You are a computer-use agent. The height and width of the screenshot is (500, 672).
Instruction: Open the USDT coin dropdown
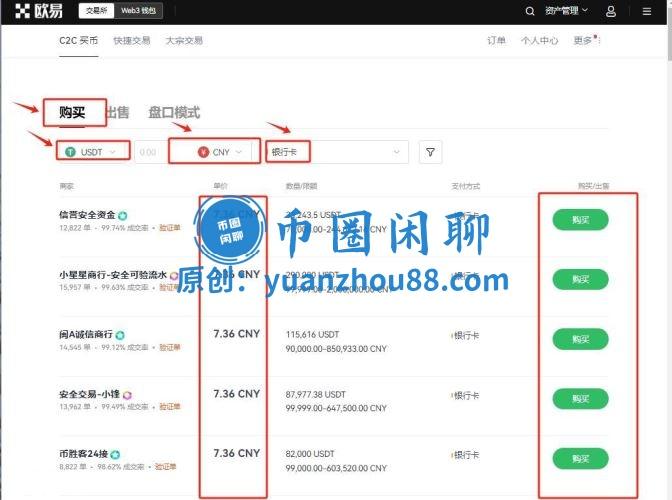93,152
